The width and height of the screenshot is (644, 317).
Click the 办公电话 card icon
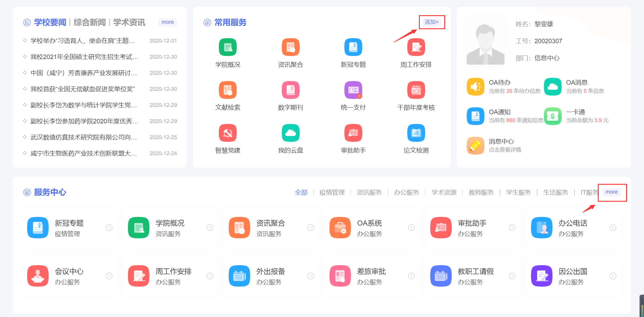click(x=542, y=228)
